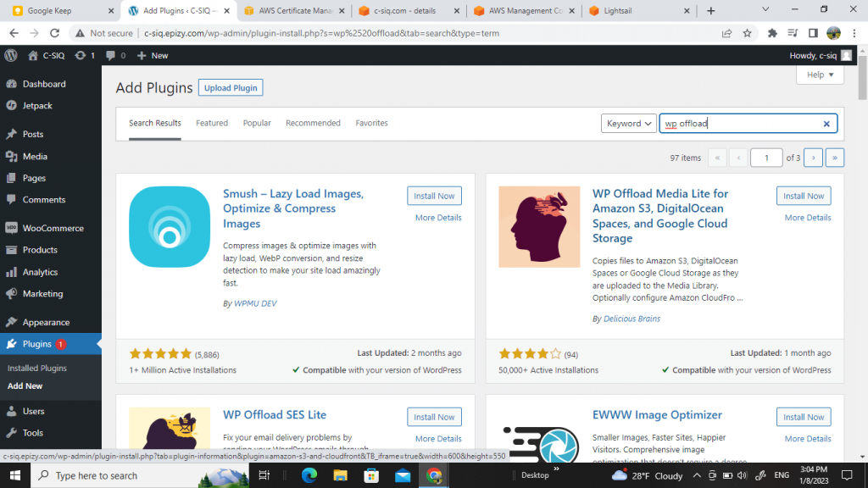Visit site via C-SIQ home icon
The height and width of the screenshot is (488, 868).
click(47, 55)
